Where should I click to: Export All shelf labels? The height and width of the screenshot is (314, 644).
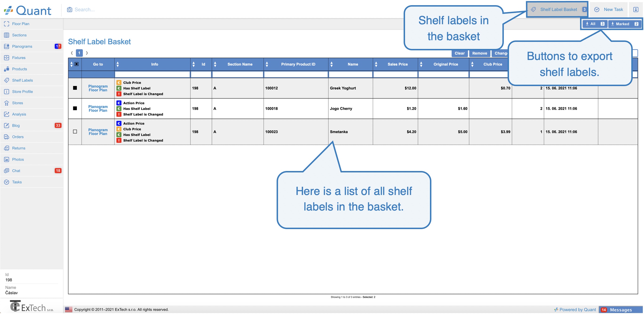[595, 24]
